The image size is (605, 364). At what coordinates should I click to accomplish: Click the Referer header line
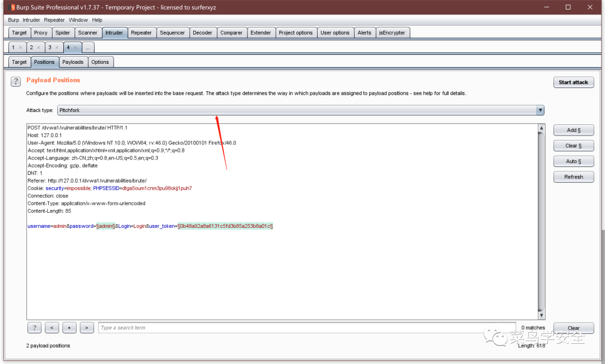point(87,181)
